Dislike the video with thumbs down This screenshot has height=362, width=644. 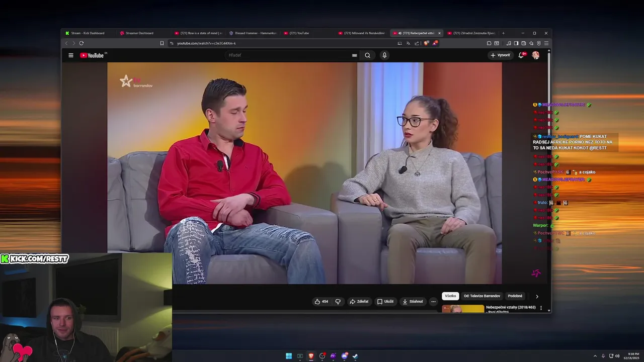(x=338, y=302)
